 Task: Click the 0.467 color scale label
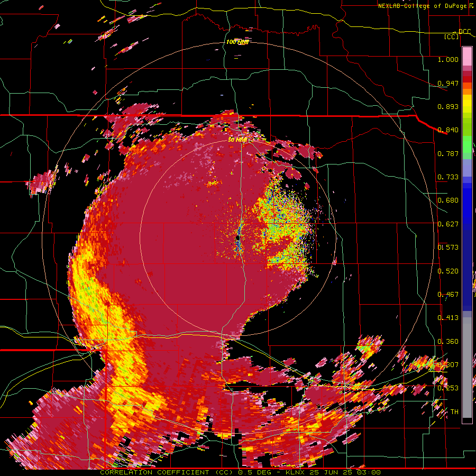click(x=448, y=295)
